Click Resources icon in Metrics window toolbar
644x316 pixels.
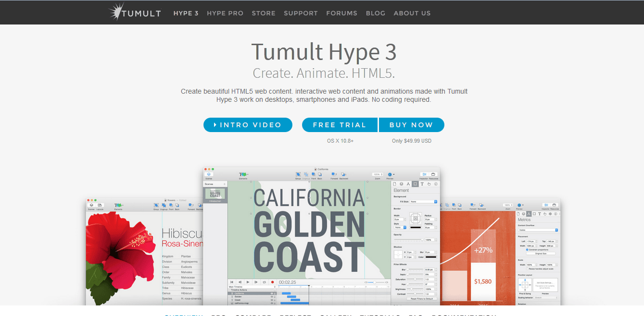click(554, 205)
